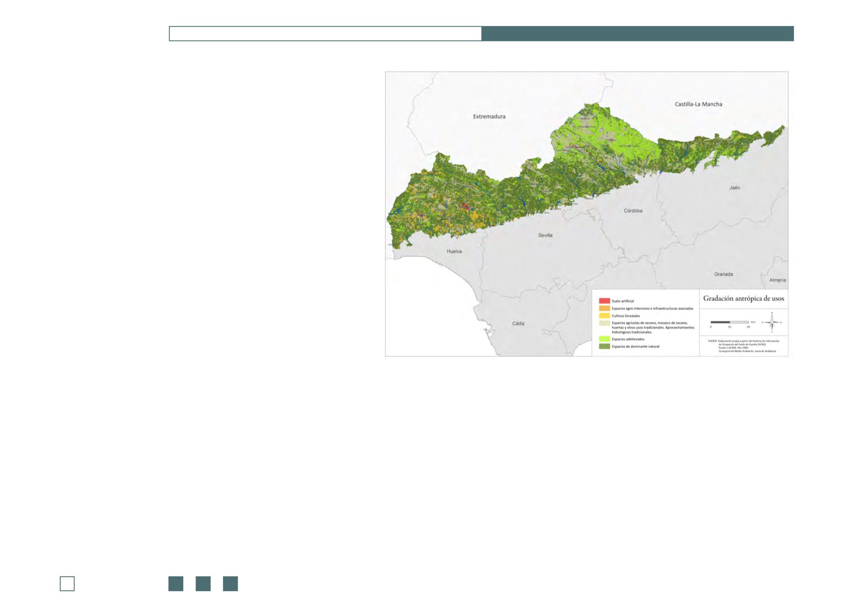Click the white outlined square at page bottom

(67, 583)
